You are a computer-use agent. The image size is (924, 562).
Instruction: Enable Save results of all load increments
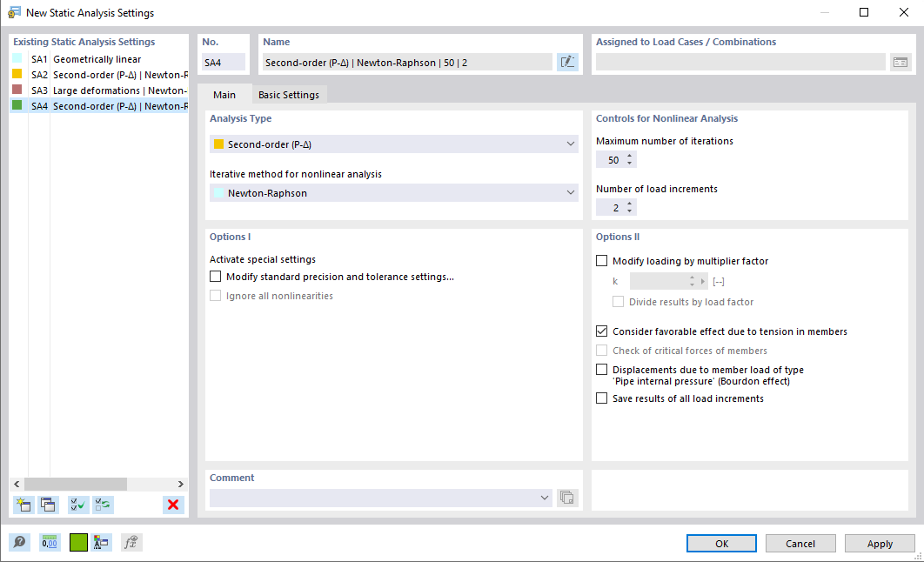pos(601,398)
